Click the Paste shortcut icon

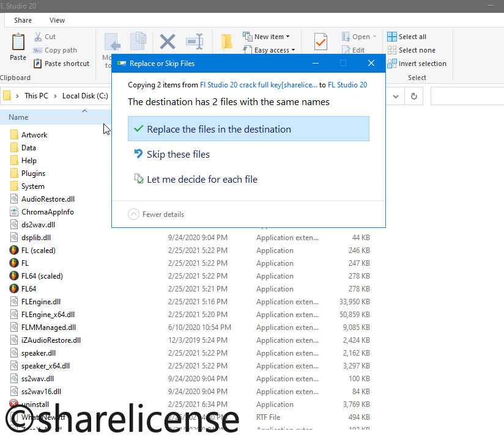[37, 64]
